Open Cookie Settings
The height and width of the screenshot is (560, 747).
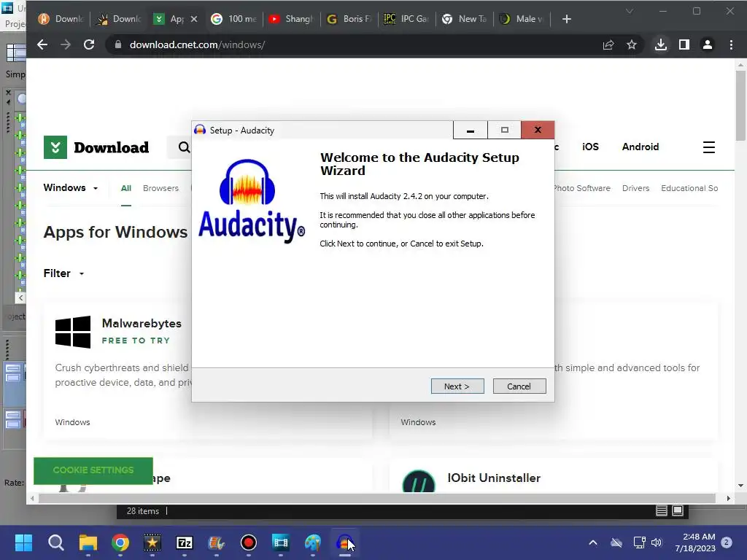[93, 470]
